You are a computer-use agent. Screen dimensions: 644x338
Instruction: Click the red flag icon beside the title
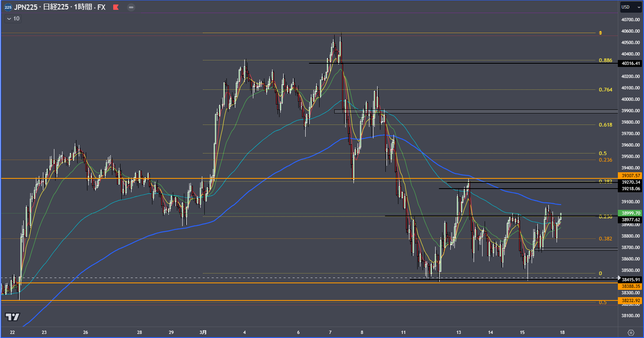pyautogui.click(x=116, y=7)
